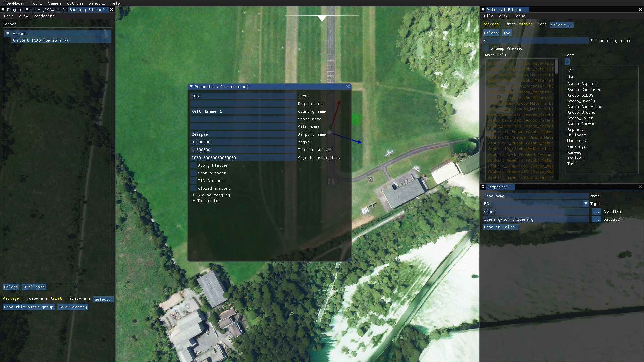Collapse the Project Editor panel triangle

click(3, 10)
